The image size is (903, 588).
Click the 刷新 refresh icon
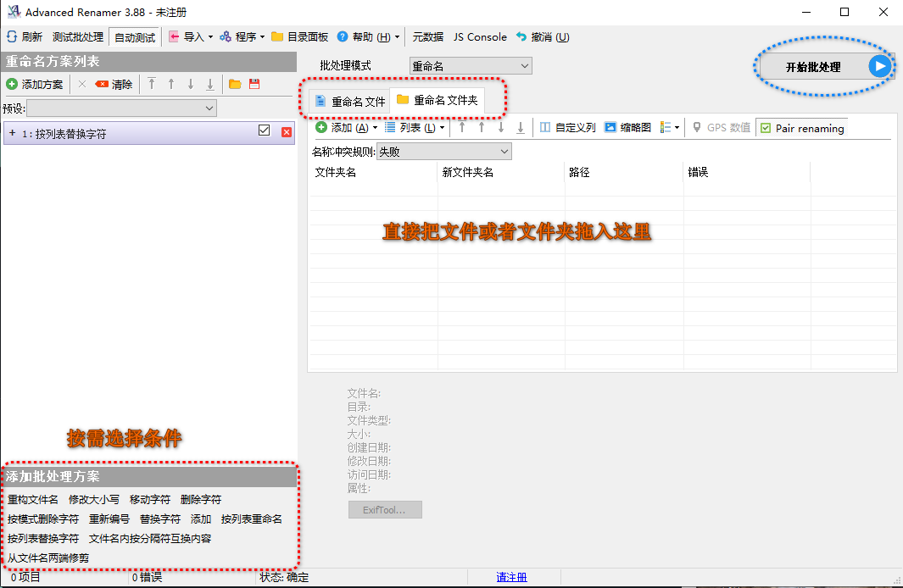(x=12, y=37)
